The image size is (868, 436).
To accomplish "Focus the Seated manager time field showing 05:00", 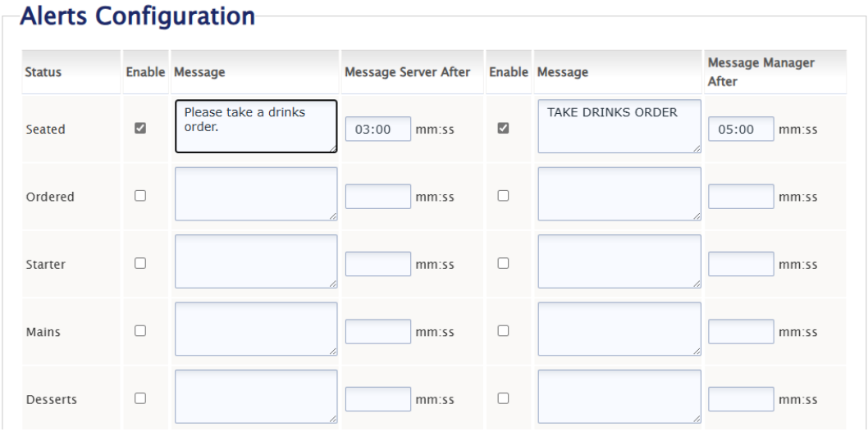I will point(740,129).
